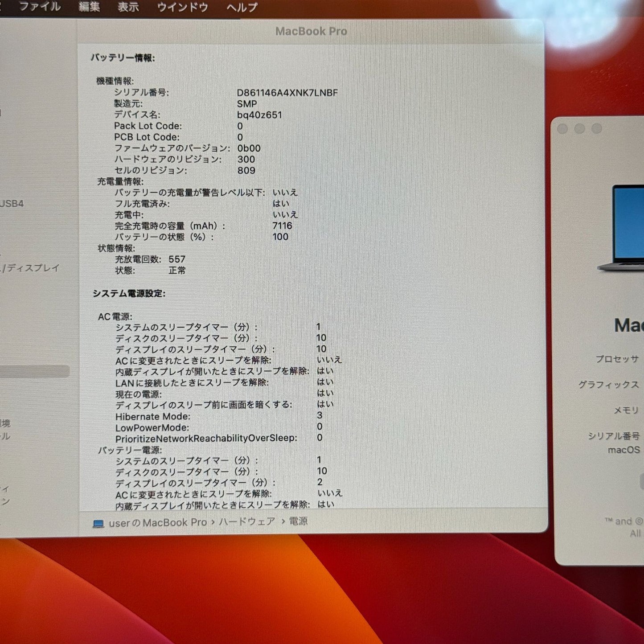Select the highlighted sidebar row
The width and height of the screenshot is (644, 644).
(x=34, y=371)
